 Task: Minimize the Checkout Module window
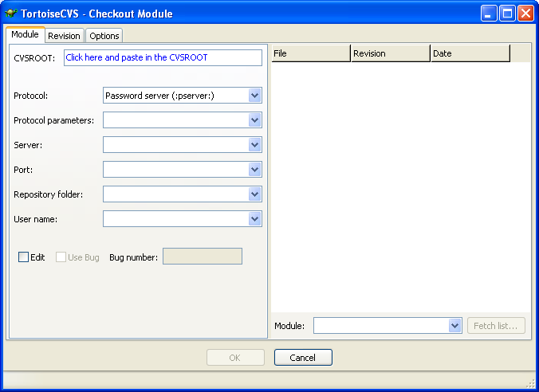[x=489, y=14]
